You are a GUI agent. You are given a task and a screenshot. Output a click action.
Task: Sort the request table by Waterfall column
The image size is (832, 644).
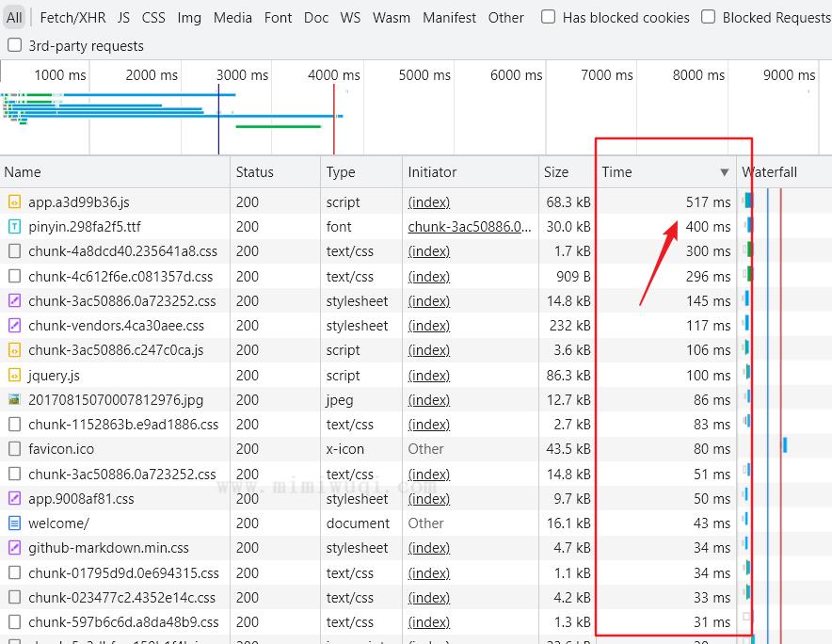tap(784, 172)
